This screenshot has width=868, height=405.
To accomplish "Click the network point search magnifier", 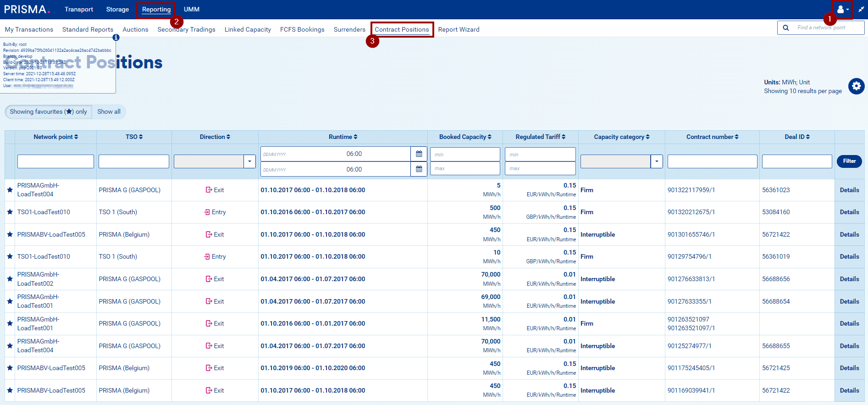I will 786,28.
